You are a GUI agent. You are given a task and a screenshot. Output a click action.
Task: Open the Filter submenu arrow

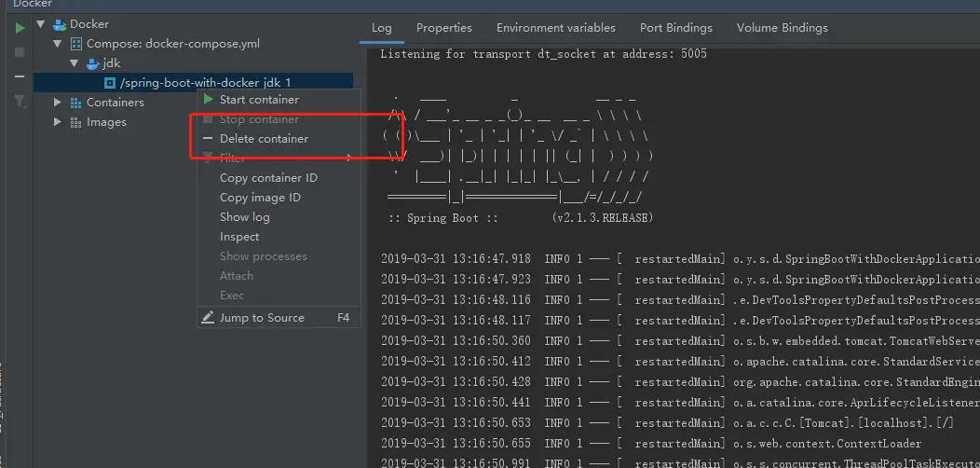[x=350, y=158]
